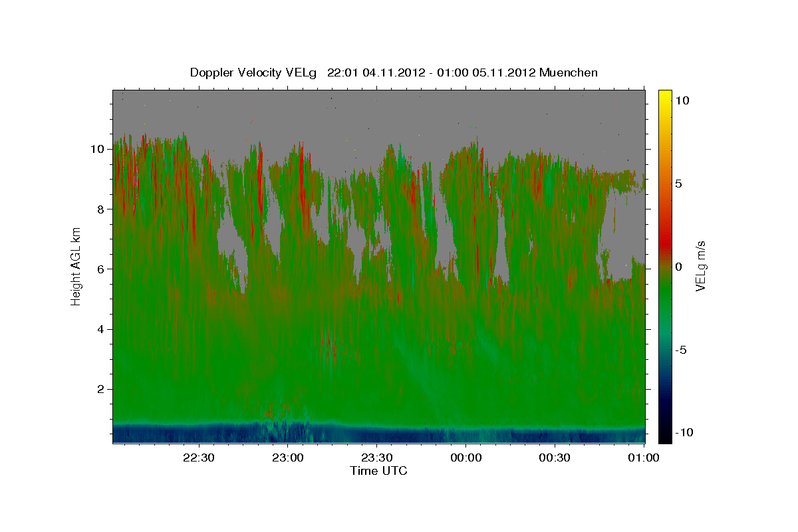Click the plot title 'Doppler Velocity VELg'
The width and height of the screenshot is (798, 532).
click(x=255, y=72)
